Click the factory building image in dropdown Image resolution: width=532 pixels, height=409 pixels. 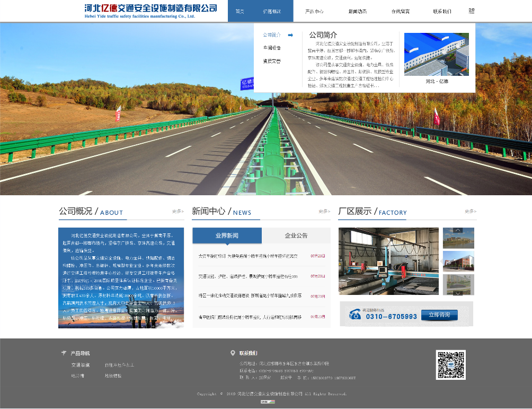click(x=436, y=54)
